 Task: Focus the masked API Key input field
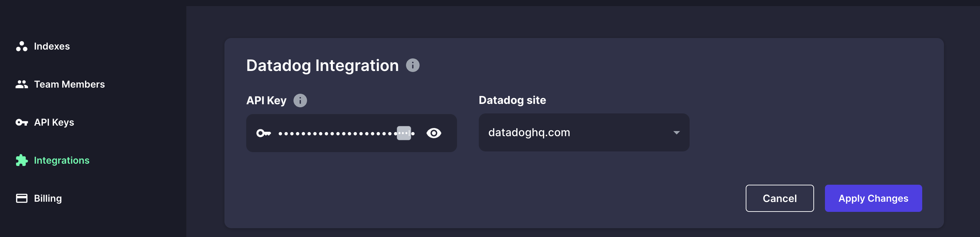pyautogui.click(x=337, y=133)
